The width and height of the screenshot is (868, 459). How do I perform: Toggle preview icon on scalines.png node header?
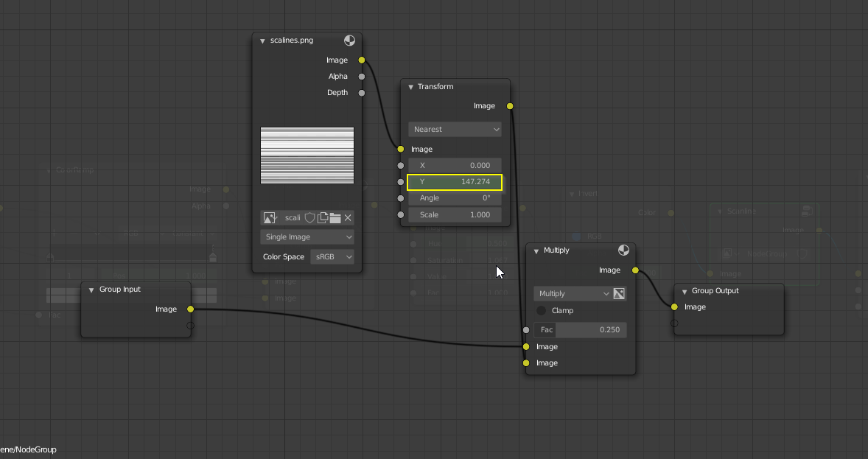pyautogui.click(x=349, y=41)
